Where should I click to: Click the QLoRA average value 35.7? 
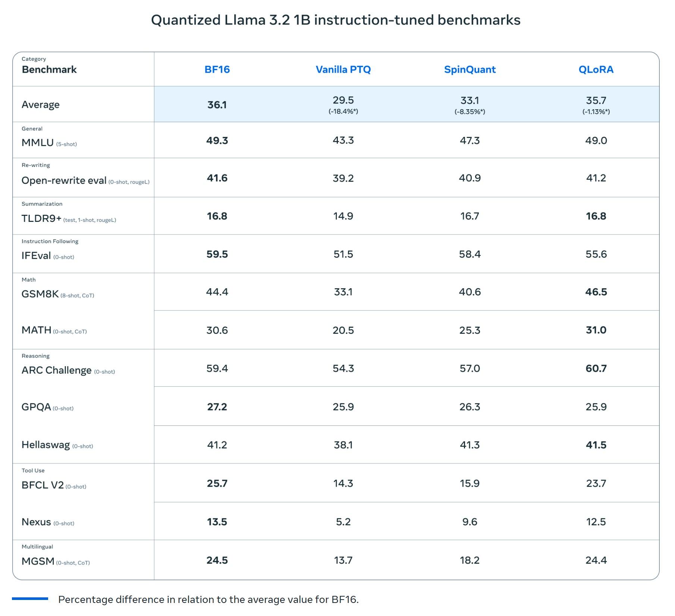[x=596, y=100]
